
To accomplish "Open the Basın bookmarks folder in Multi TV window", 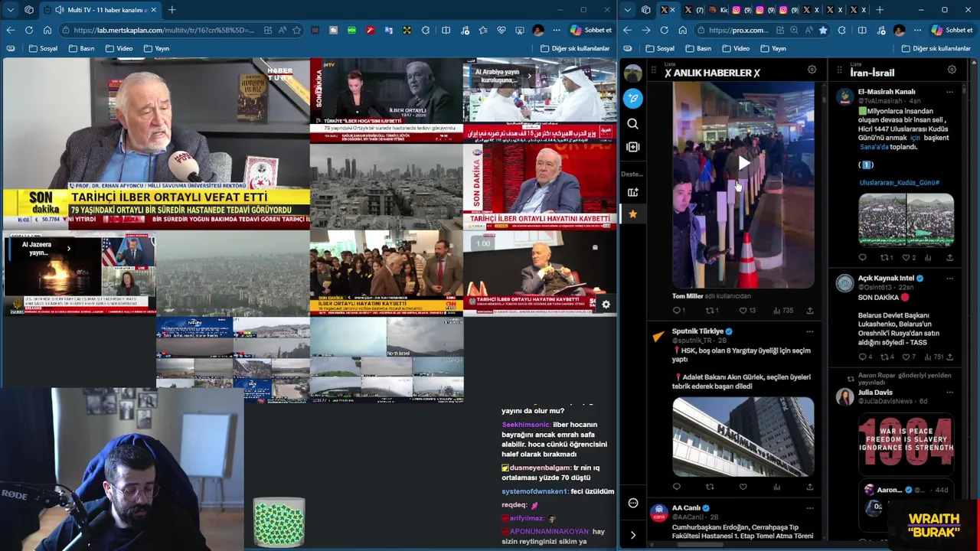I will click(81, 48).
